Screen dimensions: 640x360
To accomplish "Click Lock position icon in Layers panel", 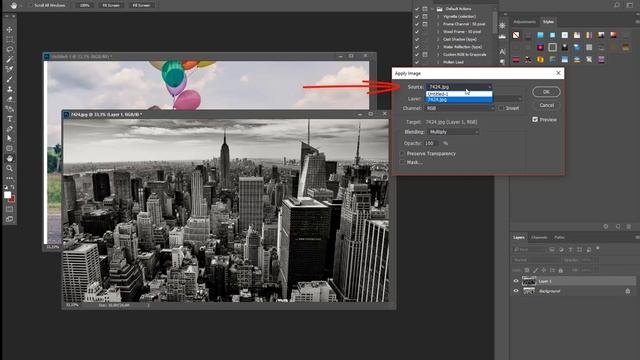I will (543, 270).
